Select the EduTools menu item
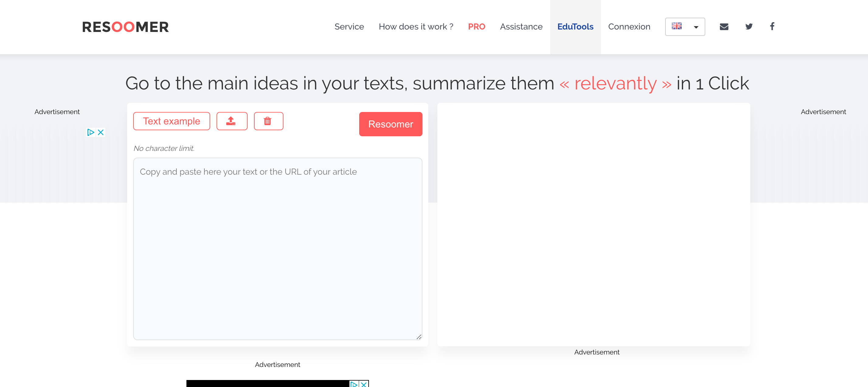868x387 pixels. tap(575, 27)
